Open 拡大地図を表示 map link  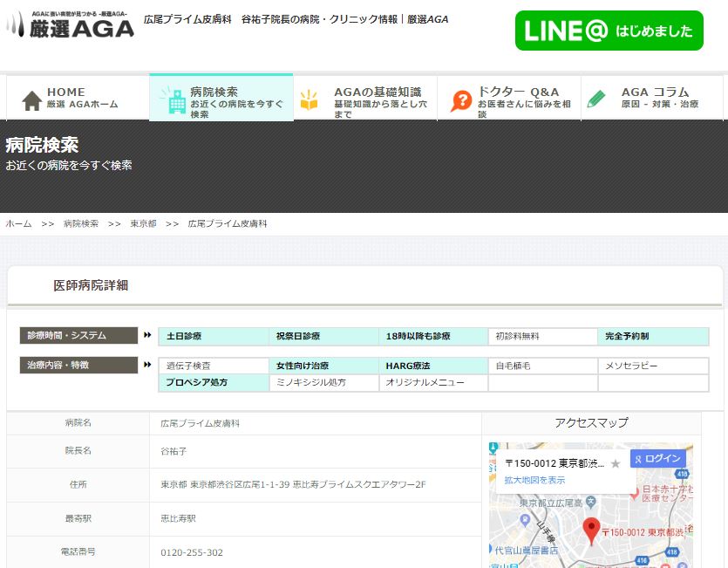point(534,480)
